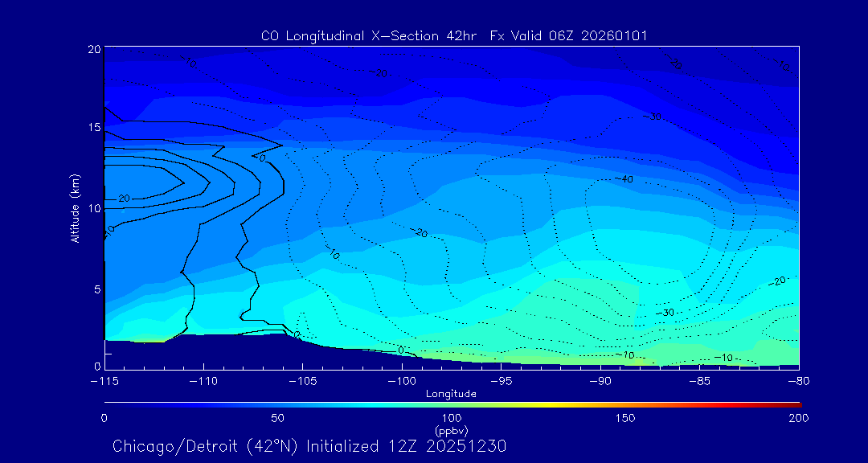Click the color bar scale label "200"
The image size is (868, 463).
800,418
